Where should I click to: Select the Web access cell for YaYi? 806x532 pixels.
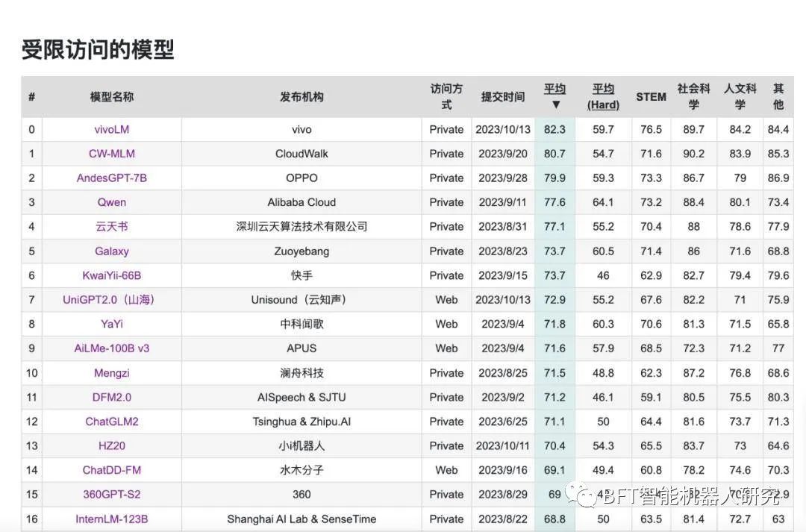446,324
